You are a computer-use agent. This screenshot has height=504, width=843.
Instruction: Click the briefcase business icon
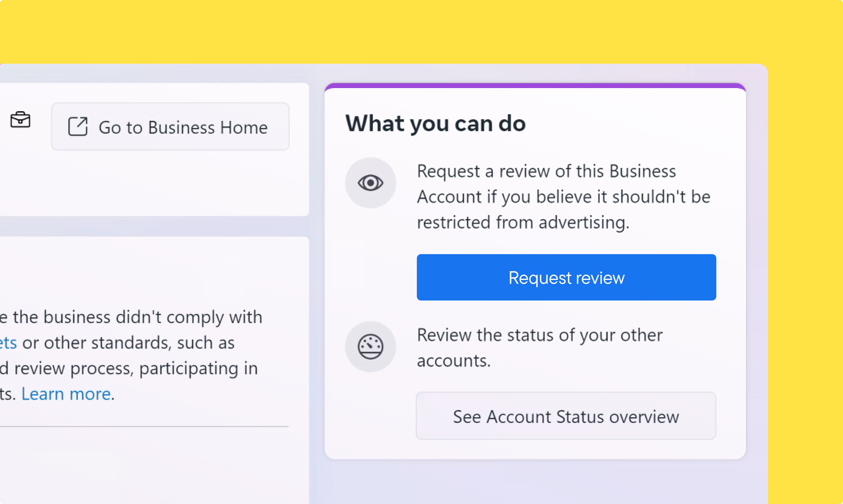[20, 119]
